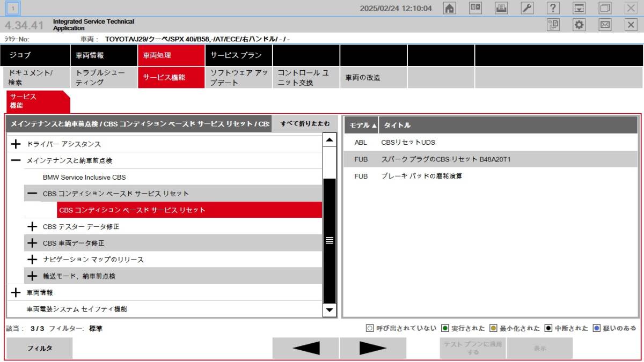
Task: Expand the CBS 車両データ修正 node
Action: click(33, 243)
